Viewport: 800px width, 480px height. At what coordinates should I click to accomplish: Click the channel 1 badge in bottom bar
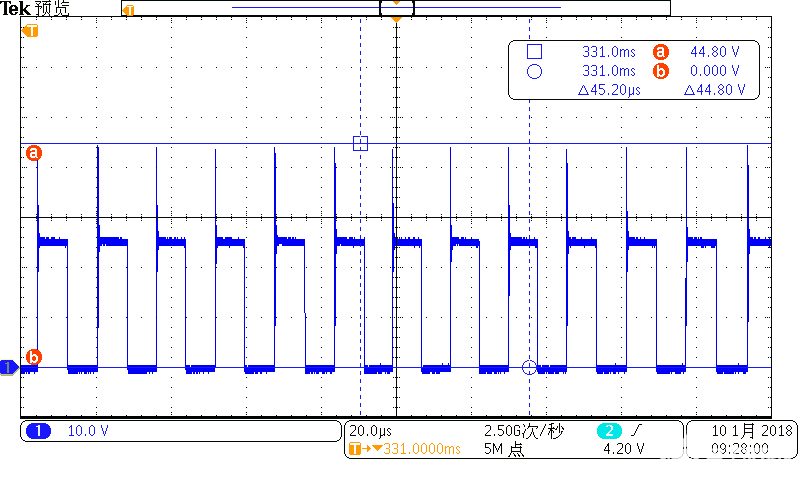pos(38,431)
